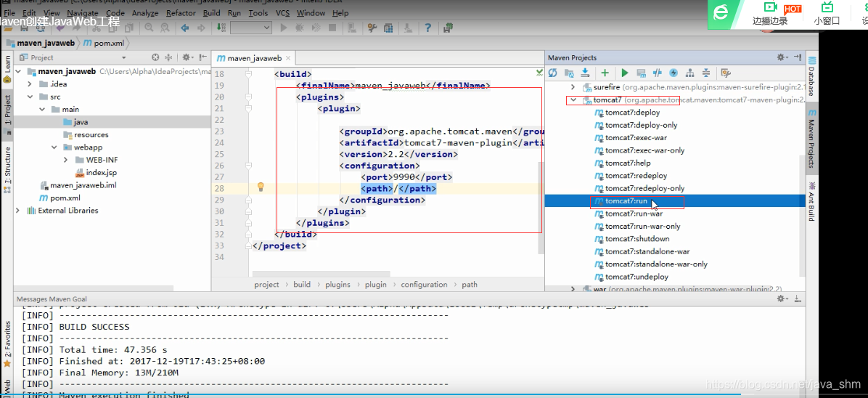Image resolution: width=868 pixels, height=398 pixels.
Task: Navigate back with the blue left arrow
Action: [186, 27]
